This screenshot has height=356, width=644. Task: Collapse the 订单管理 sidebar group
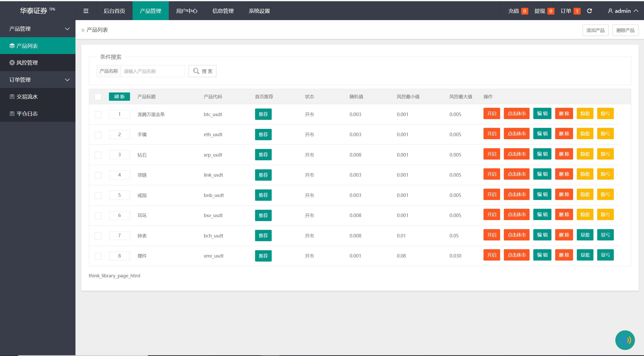click(38, 80)
